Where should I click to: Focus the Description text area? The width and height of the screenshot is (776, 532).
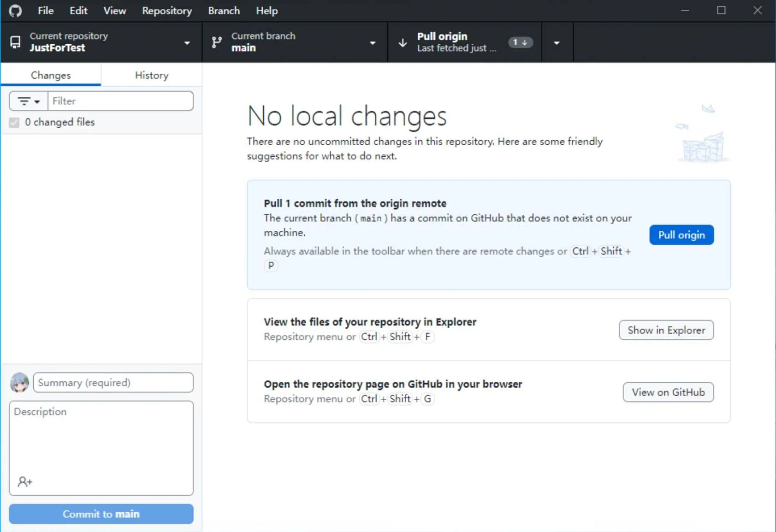tap(101, 448)
